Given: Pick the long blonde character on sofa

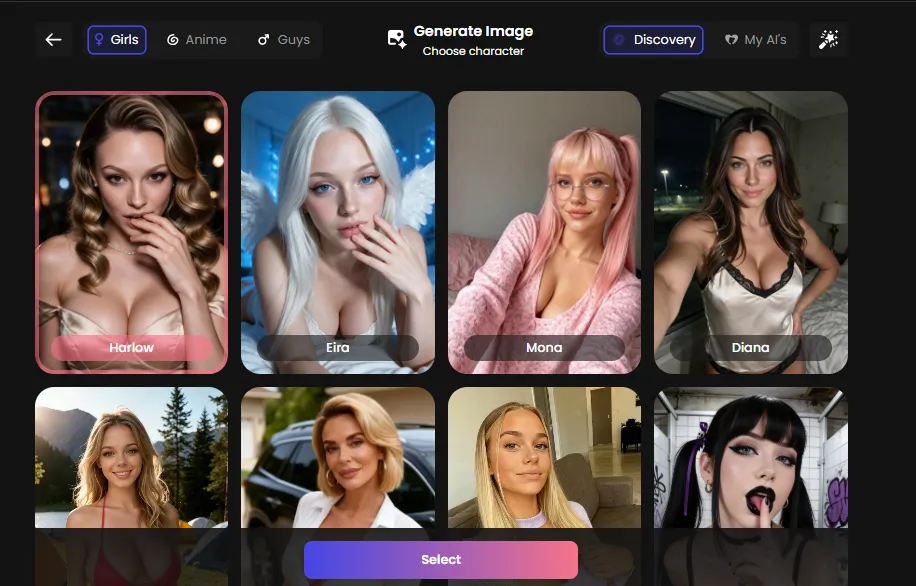Looking at the screenshot, I should [544, 457].
